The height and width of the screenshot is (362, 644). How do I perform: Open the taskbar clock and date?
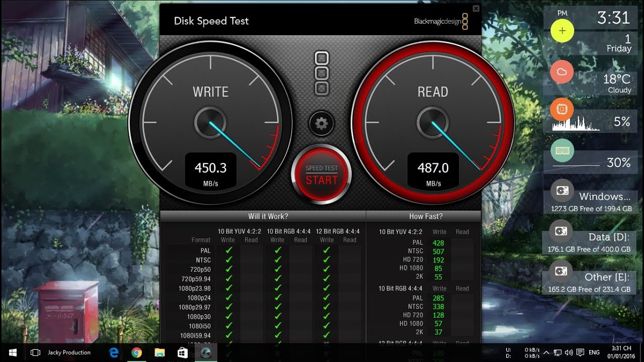621,352
